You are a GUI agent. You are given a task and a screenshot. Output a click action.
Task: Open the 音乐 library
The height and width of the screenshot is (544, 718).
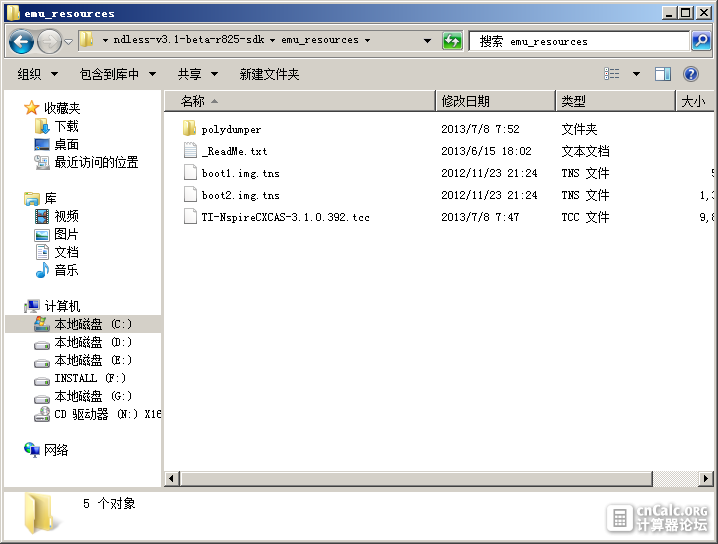[x=66, y=270]
